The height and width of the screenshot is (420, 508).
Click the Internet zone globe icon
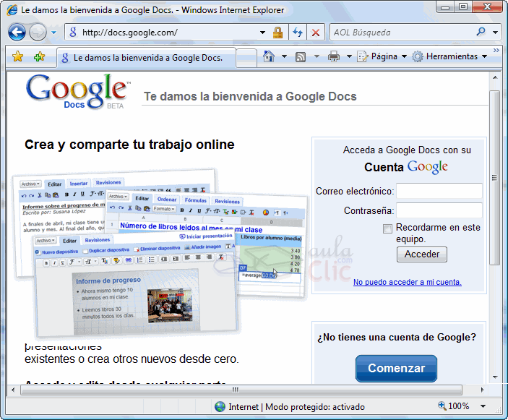tap(220, 407)
